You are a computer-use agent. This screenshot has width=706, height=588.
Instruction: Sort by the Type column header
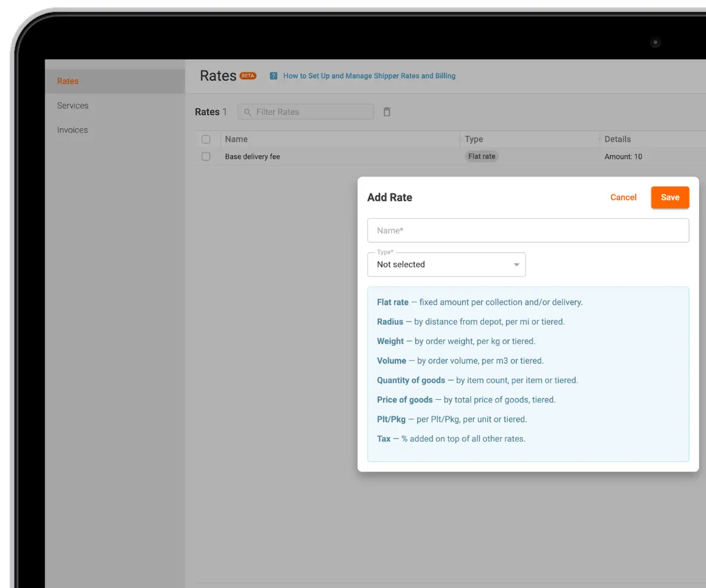tap(474, 139)
